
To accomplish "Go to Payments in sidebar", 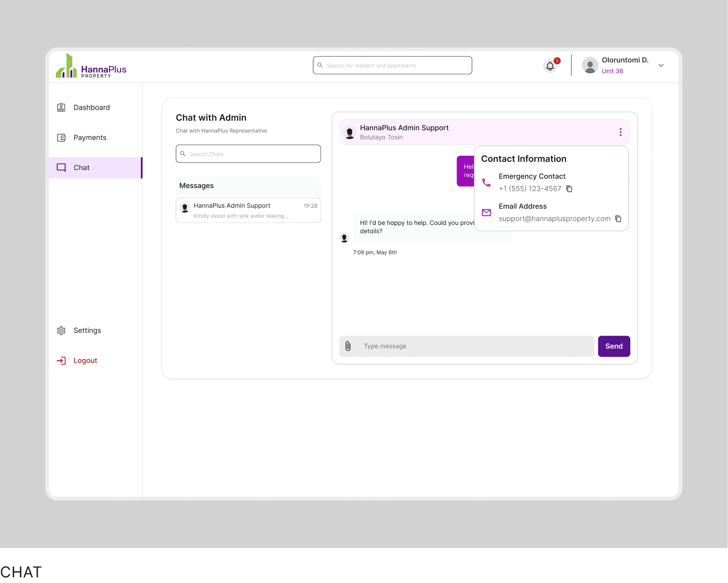I will (x=90, y=138).
